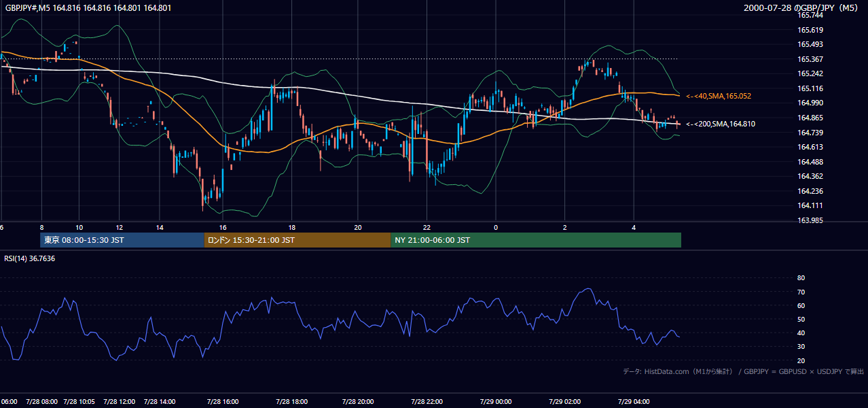The width and height of the screenshot is (868, 408).
Task: Click the HistData.com data source credit
Action: point(678,371)
